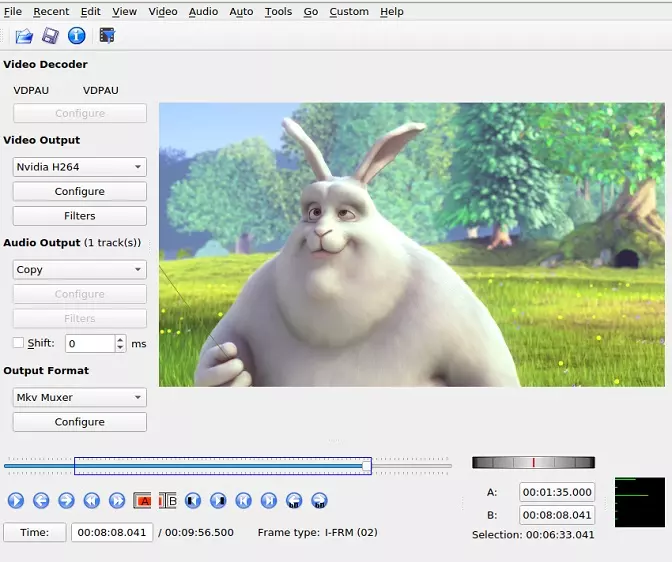The width and height of the screenshot is (672, 562).
Task: Open a video file with the folder icon
Action: tap(24, 36)
